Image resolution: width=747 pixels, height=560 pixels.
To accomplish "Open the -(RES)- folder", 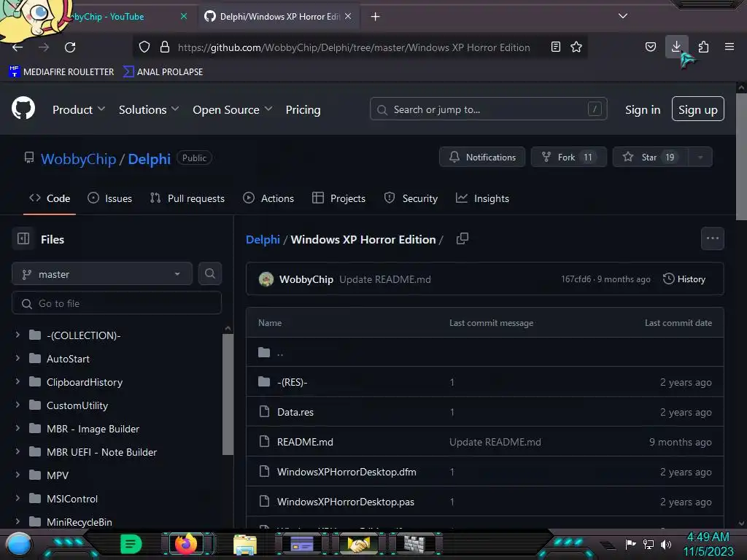I will pos(292,382).
